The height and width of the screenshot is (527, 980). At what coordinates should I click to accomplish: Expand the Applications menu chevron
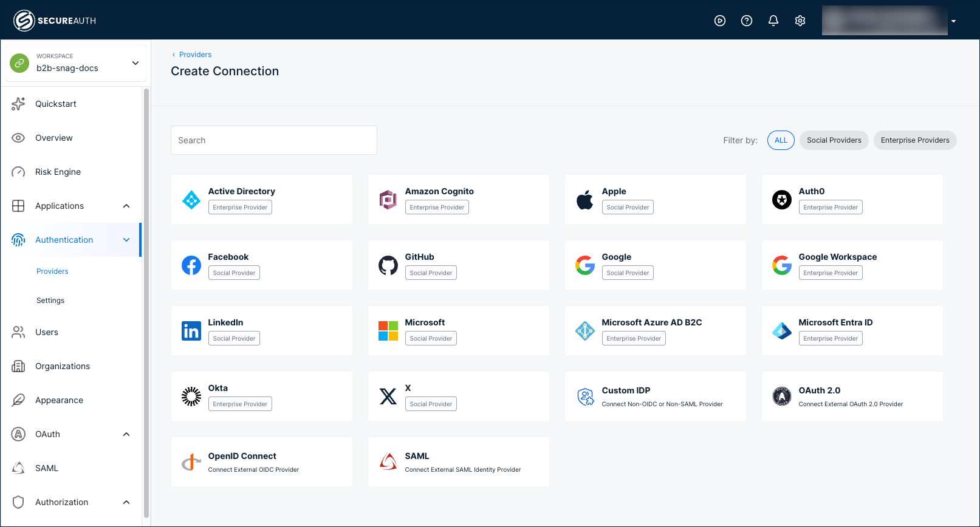click(x=126, y=206)
